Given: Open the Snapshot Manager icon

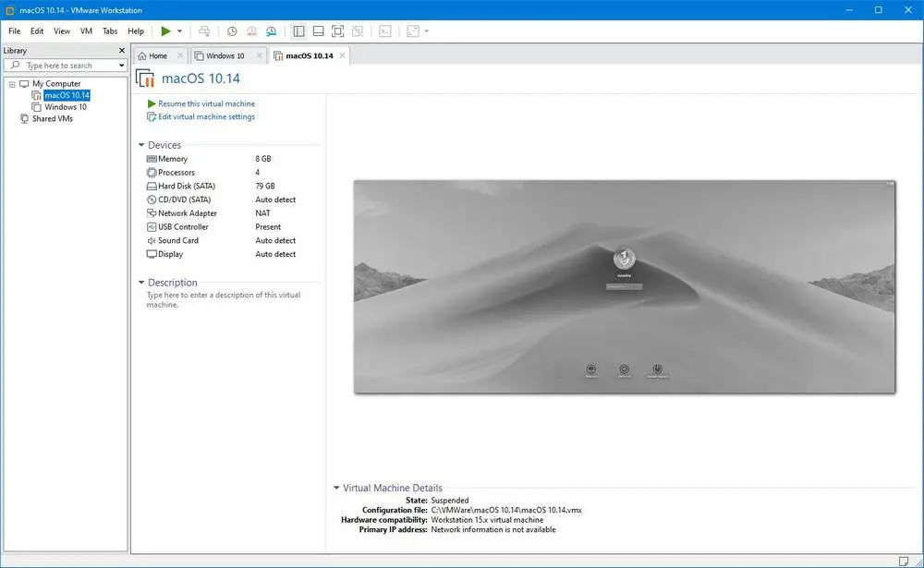Looking at the screenshot, I should point(271,31).
